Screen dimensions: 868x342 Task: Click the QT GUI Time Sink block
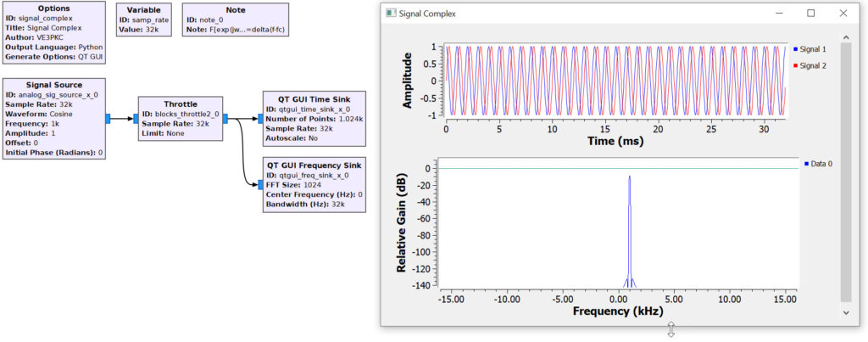pos(314,118)
